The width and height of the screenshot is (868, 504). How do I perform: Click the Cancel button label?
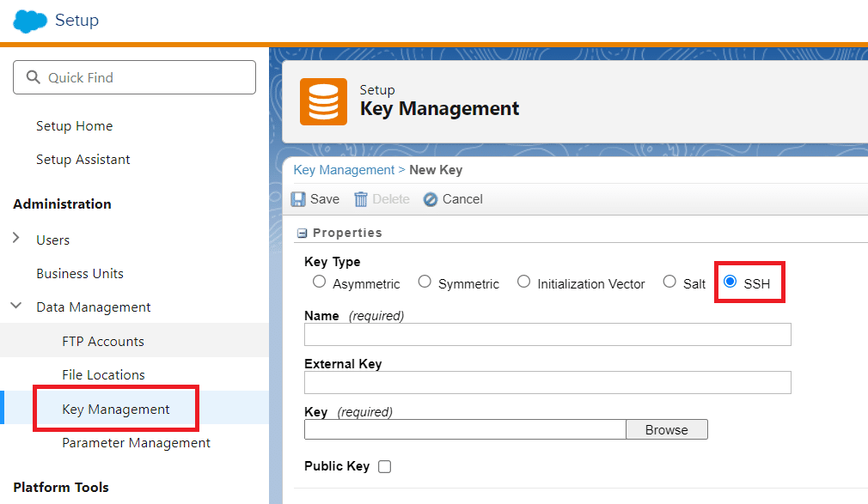pyautogui.click(x=462, y=199)
